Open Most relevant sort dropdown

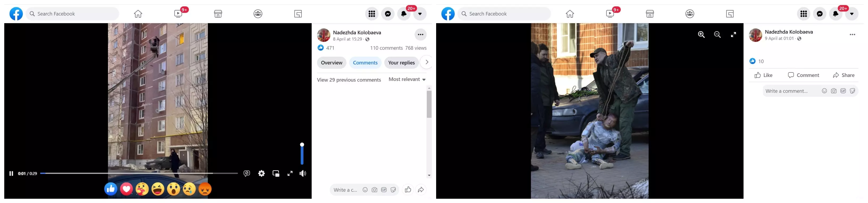point(407,79)
